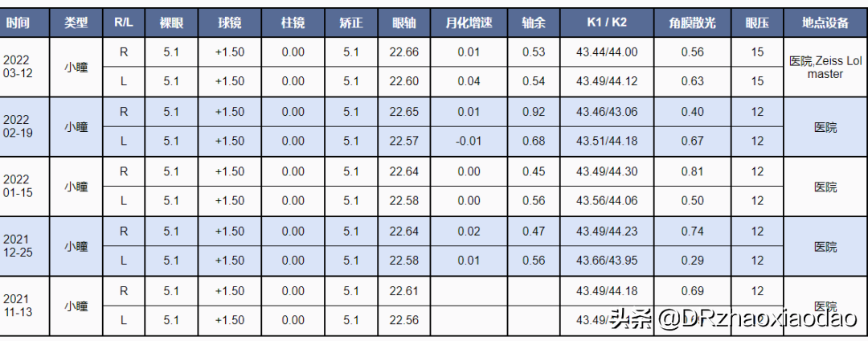868x341 pixels.
Task: Click the 2022 02-19 date cell
Action: [18, 126]
